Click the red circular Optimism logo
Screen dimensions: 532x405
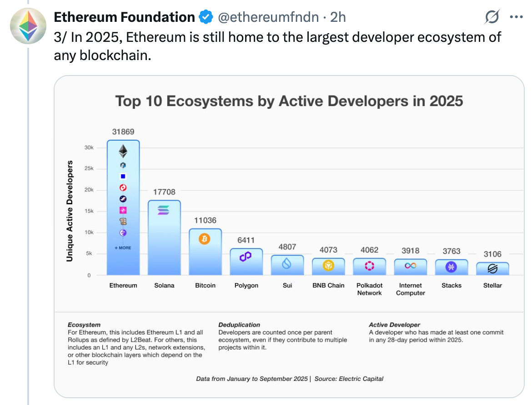[123, 187]
